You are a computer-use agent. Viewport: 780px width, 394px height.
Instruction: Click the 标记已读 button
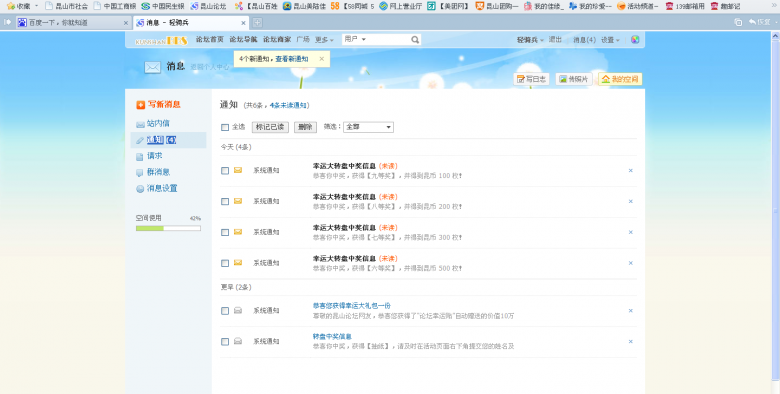pos(270,127)
